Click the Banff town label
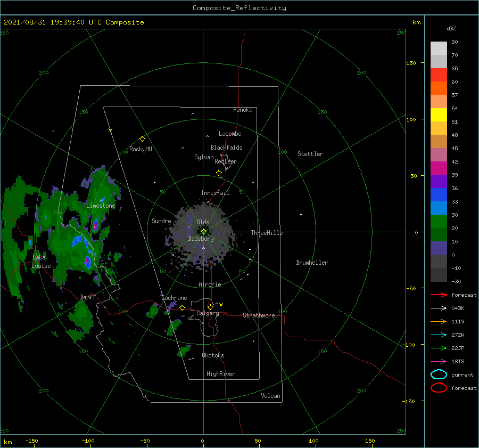 coord(88,297)
